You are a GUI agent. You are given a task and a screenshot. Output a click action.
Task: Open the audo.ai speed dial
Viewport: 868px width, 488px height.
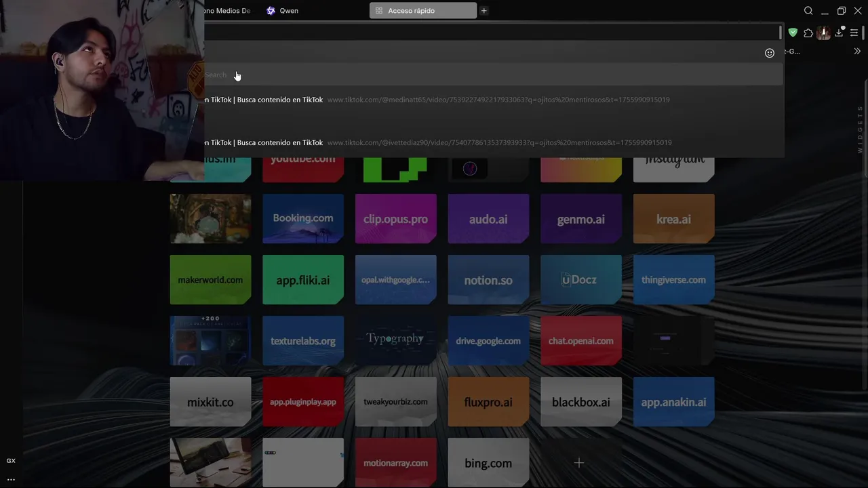tap(488, 218)
